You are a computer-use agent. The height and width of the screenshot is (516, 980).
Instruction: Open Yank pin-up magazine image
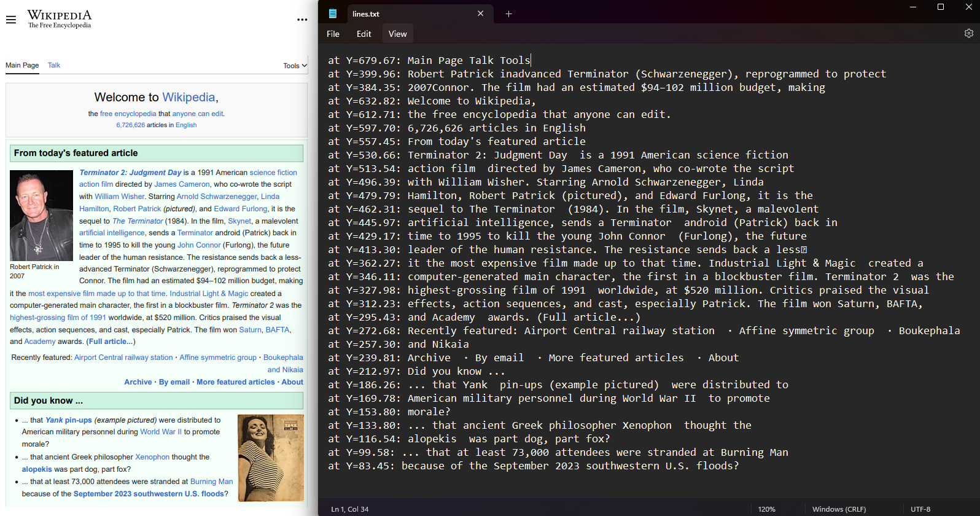pos(270,458)
